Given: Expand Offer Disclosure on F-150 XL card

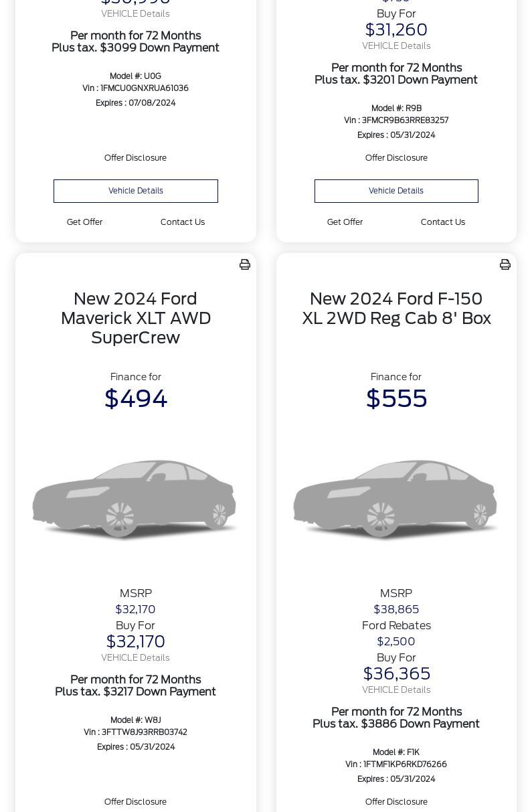Looking at the screenshot, I should tap(396, 802).
